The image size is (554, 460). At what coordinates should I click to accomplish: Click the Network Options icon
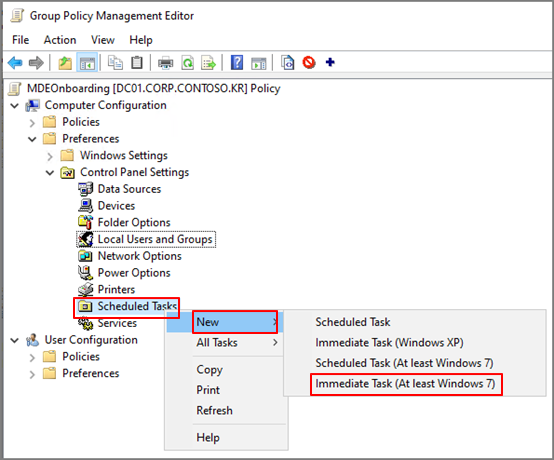[86, 256]
